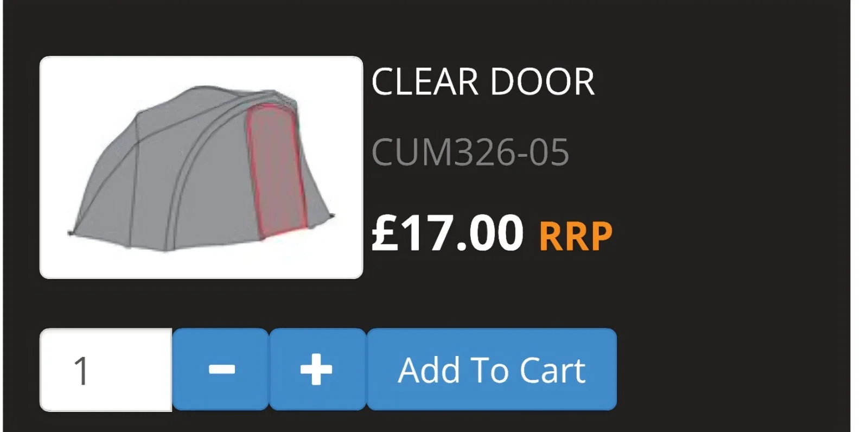Screen dimensions: 868x432
Task: Focus the quantity input showing 1
Action: [106, 370]
